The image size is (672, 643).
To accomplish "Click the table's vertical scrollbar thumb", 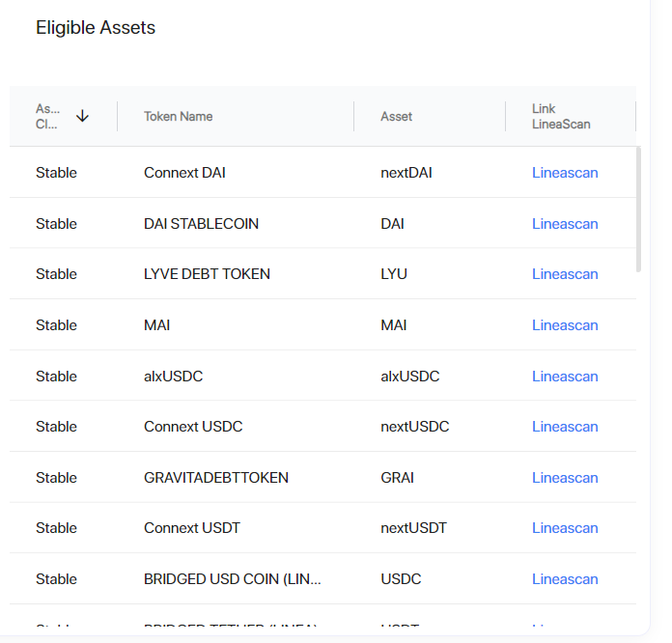I will pyautogui.click(x=638, y=210).
